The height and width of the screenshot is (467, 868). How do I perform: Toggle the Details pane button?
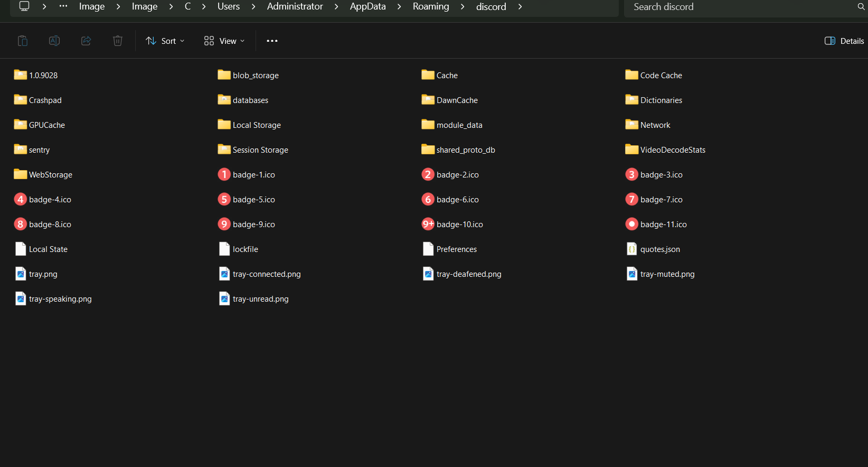pos(844,41)
